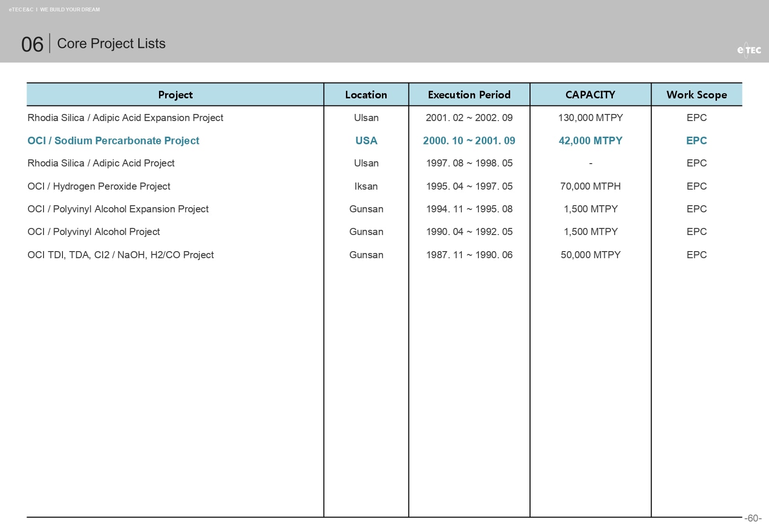Viewport: 769px width, 532px height.
Task: Click period '1987. 11 ~ 1990. 06'
Action: (x=469, y=255)
